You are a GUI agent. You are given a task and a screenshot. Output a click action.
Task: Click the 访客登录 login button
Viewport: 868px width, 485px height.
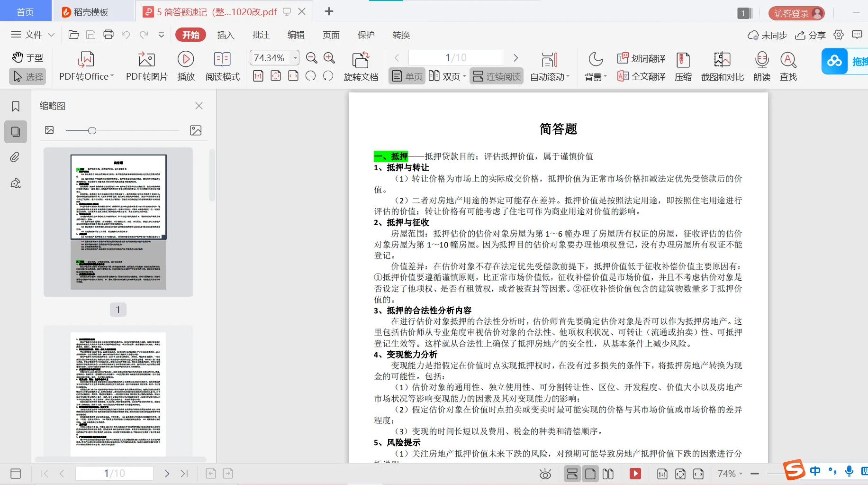pyautogui.click(x=796, y=13)
